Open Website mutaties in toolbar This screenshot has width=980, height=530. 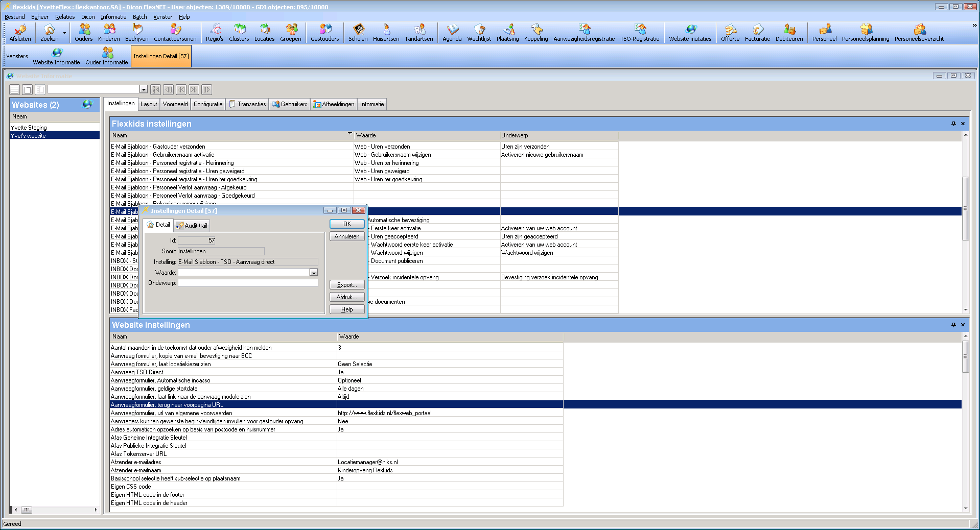[690, 32]
